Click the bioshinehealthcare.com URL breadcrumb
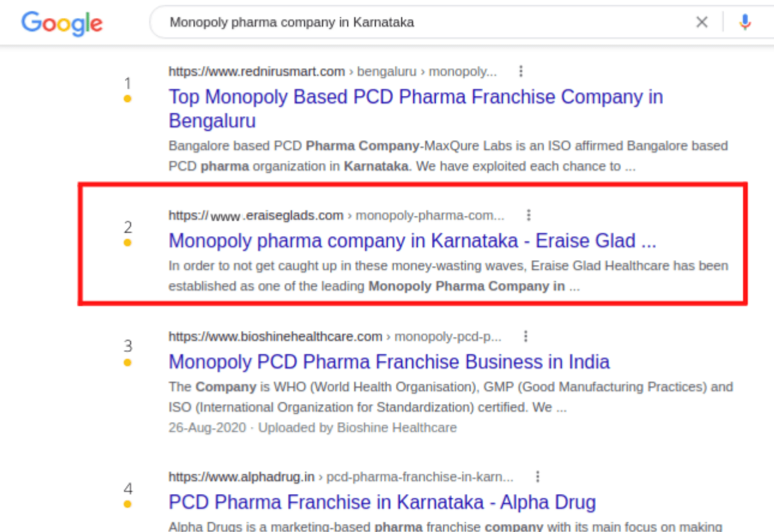The image size is (774, 532). point(275,337)
